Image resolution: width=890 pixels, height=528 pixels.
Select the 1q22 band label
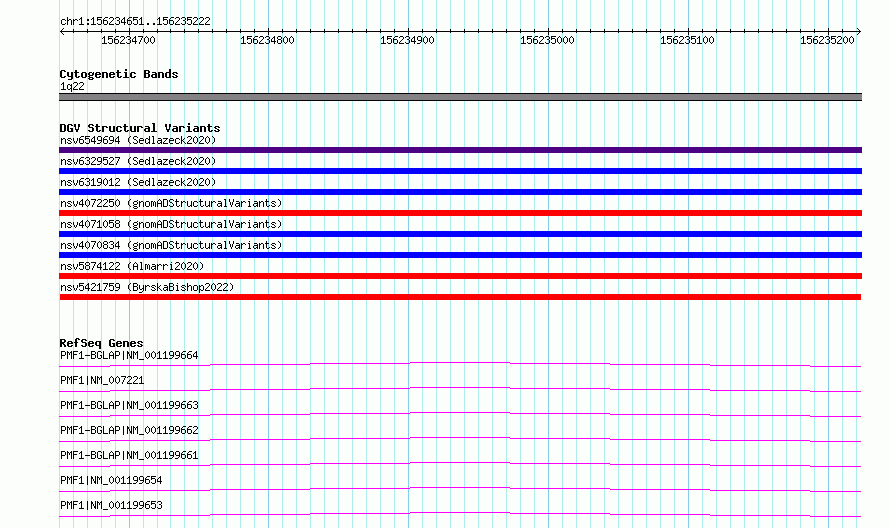coord(72,86)
